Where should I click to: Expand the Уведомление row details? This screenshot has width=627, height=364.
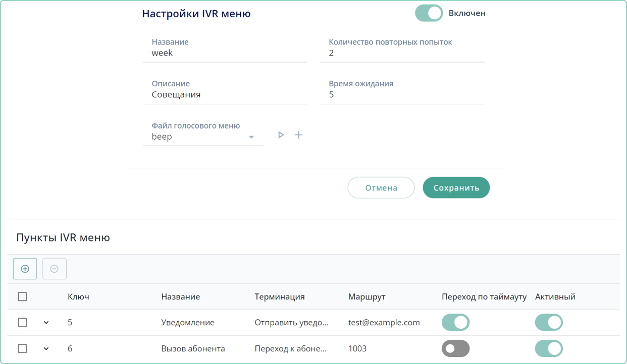coord(46,323)
